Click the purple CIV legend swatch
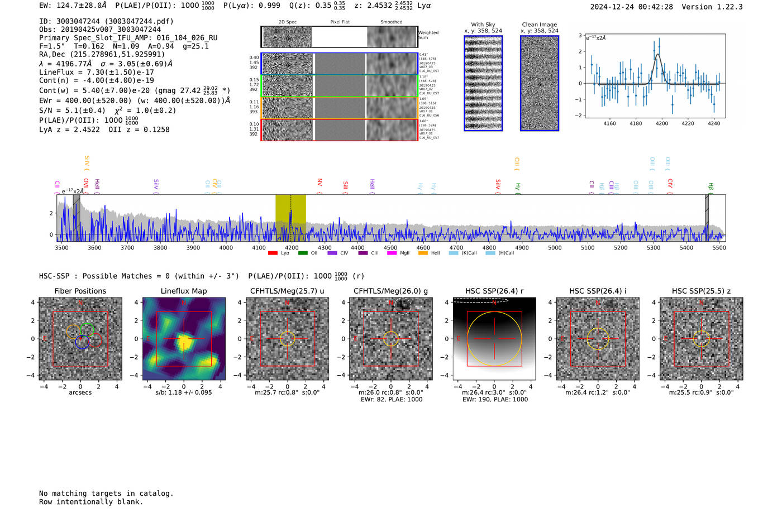The image size is (782, 532). tap(332, 253)
